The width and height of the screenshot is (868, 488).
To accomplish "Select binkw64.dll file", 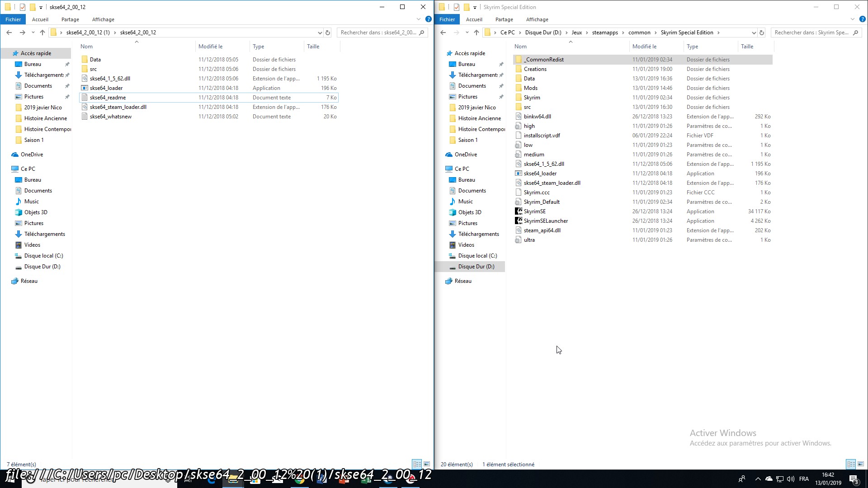I will (537, 117).
